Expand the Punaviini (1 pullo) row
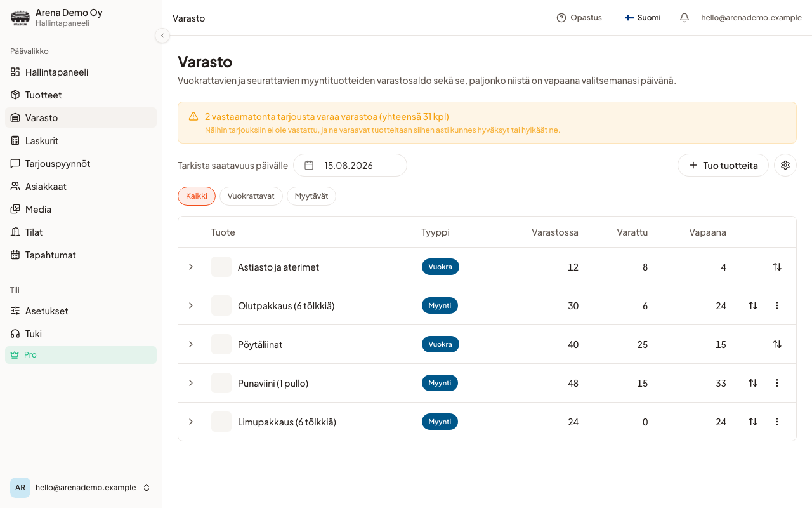The image size is (812, 508). pos(191,383)
